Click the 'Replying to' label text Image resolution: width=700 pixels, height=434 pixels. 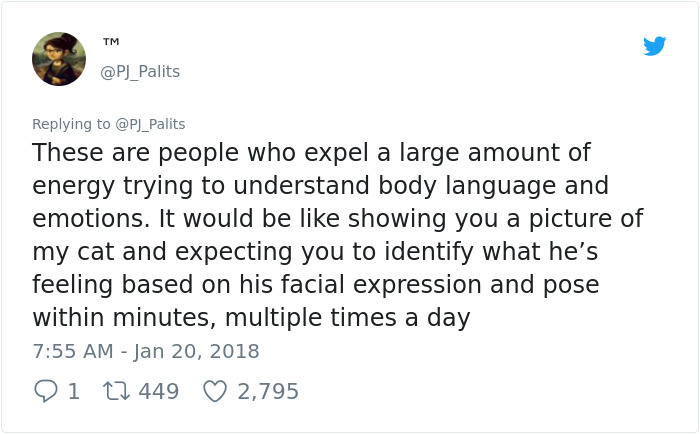click(71, 124)
